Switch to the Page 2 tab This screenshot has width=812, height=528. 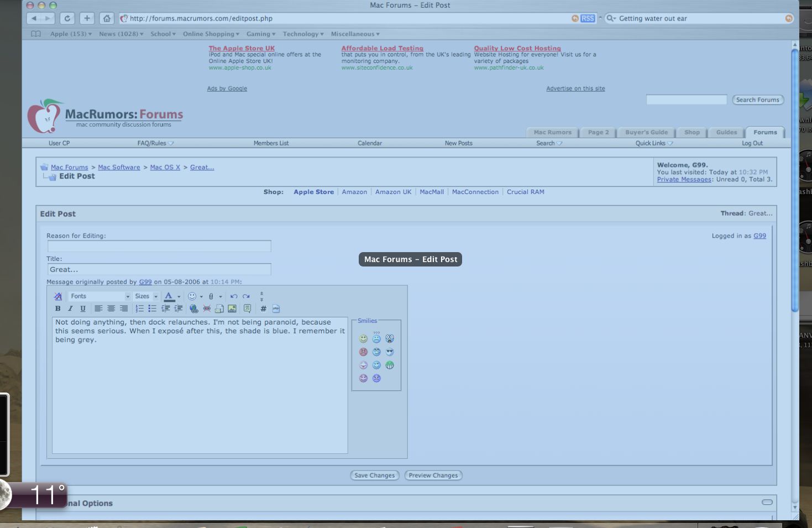[598, 132]
